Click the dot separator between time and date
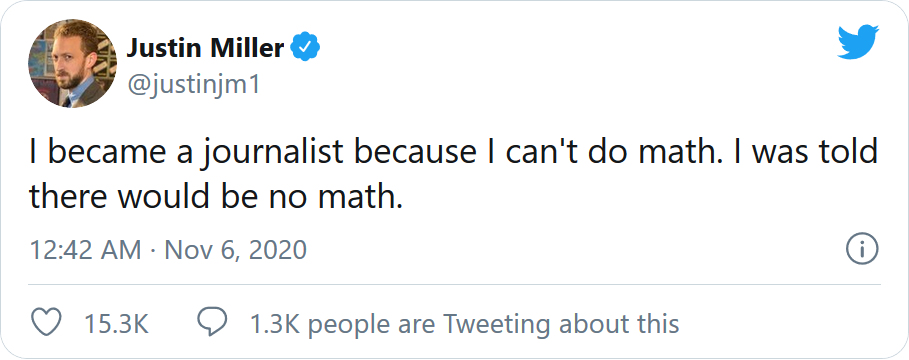The image size is (909, 360). tap(153, 250)
